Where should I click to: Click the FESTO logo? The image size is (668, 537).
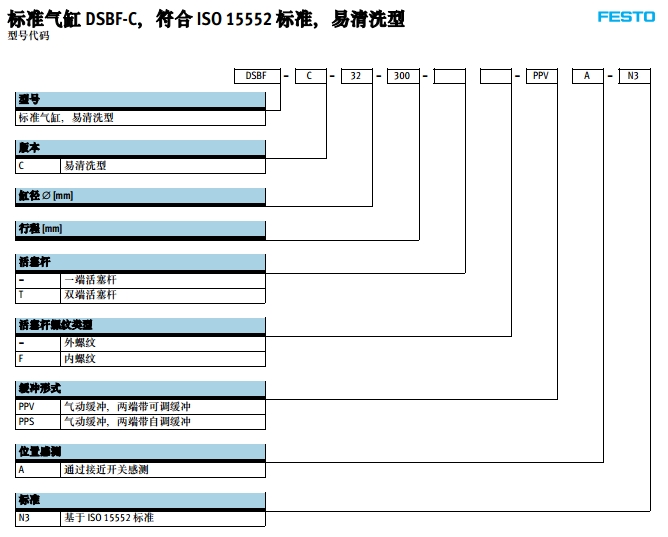click(x=625, y=17)
